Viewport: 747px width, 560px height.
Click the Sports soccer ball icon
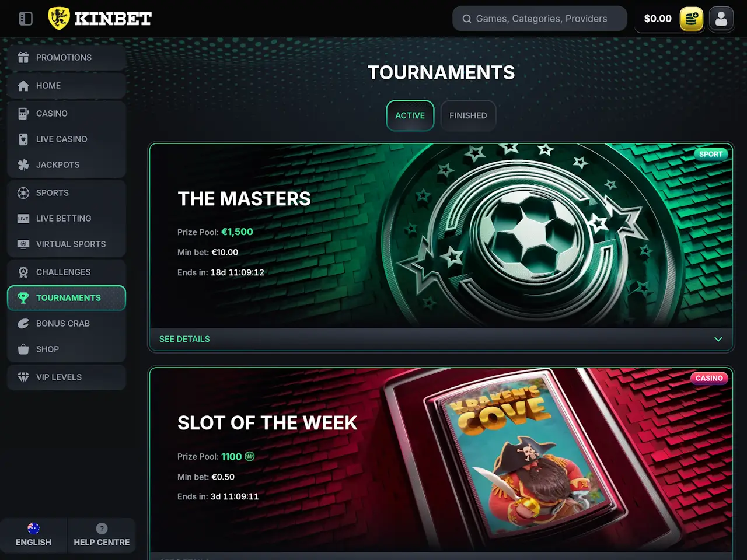coord(23,193)
